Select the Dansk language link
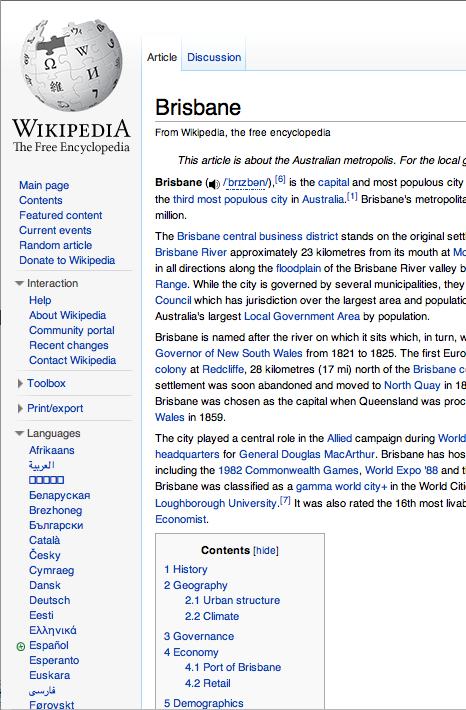466x710 pixels. tap(45, 585)
